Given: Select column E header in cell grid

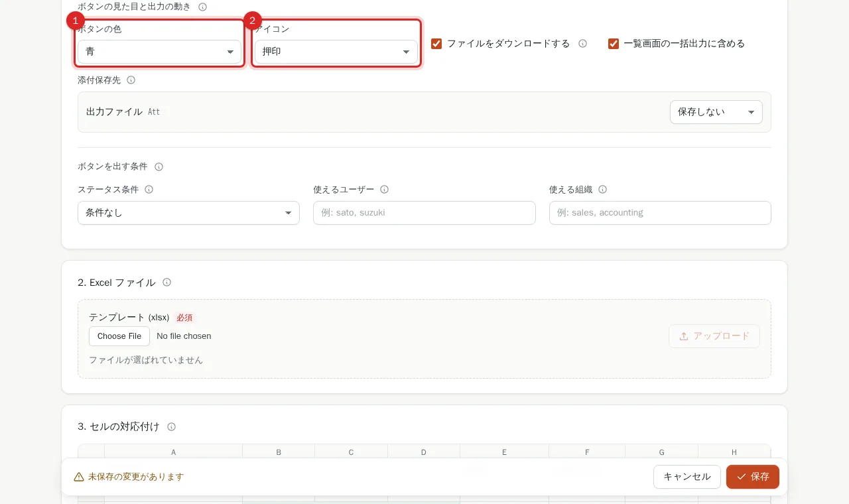Looking at the screenshot, I should pyautogui.click(x=505, y=452).
